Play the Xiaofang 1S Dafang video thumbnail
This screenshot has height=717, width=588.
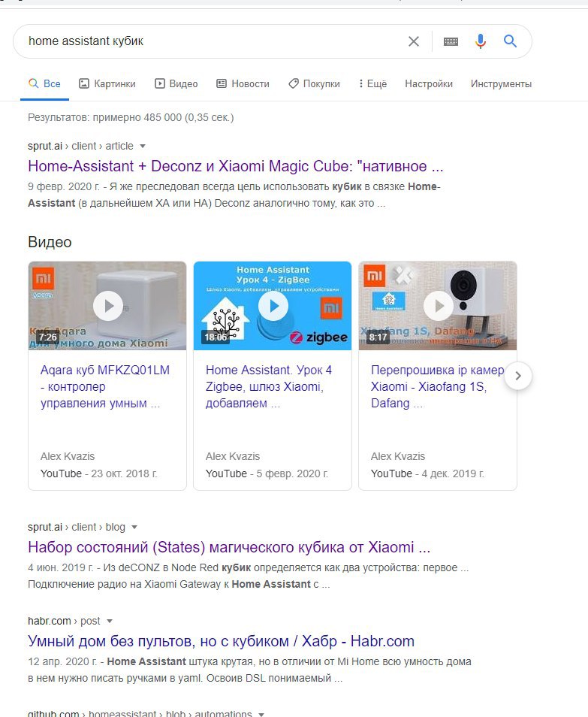tap(438, 305)
